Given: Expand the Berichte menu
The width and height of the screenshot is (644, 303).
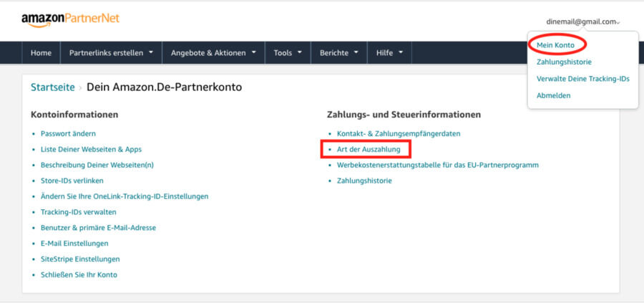Looking at the screenshot, I should (x=338, y=53).
